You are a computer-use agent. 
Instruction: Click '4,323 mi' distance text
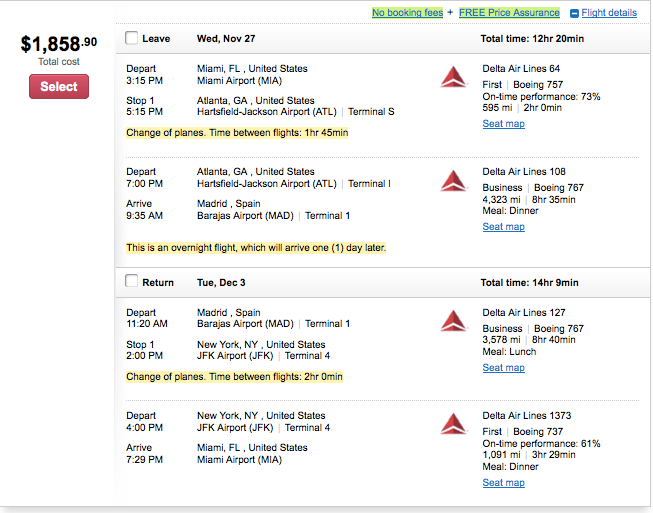tap(501, 199)
